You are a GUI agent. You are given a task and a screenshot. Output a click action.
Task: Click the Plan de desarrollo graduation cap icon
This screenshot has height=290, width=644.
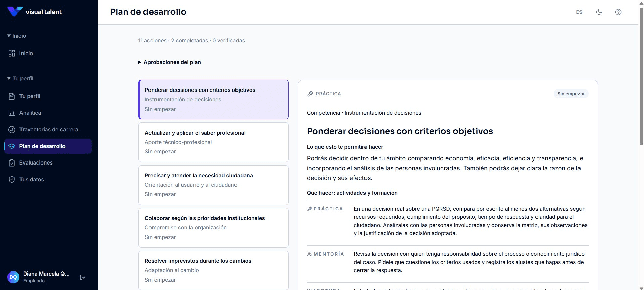12,146
